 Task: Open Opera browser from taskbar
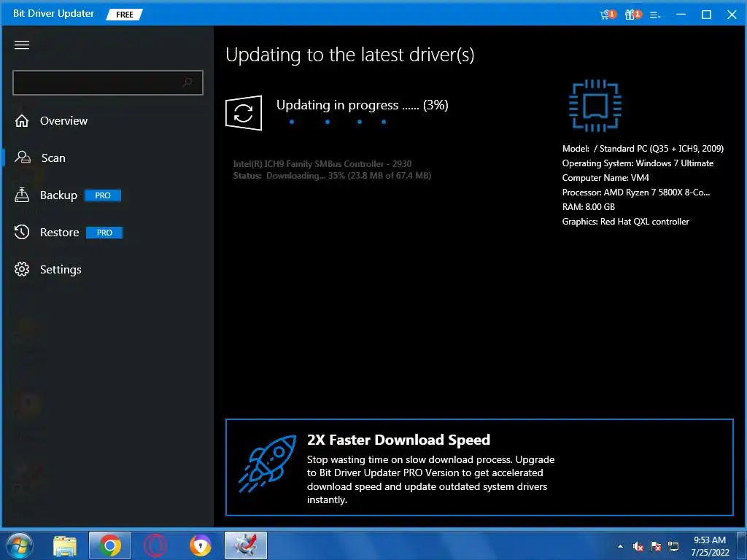click(x=155, y=545)
